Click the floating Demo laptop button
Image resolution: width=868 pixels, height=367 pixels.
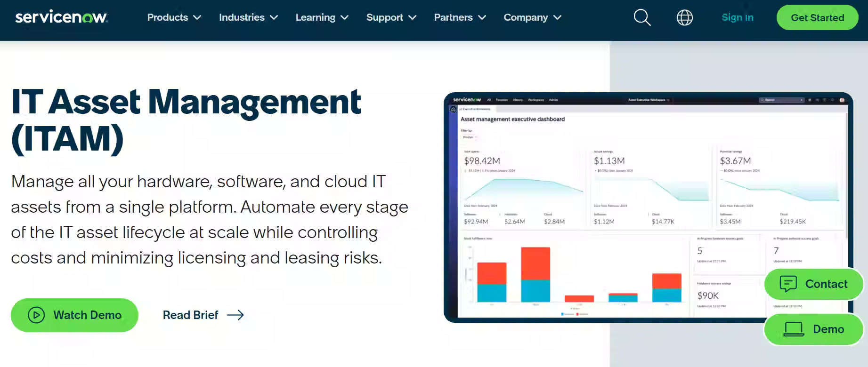point(813,329)
